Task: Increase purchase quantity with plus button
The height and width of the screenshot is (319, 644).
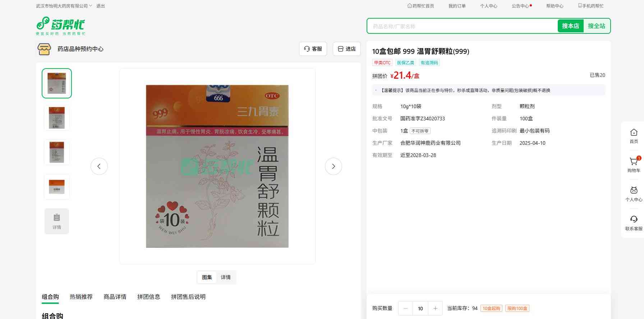Action: [435, 308]
